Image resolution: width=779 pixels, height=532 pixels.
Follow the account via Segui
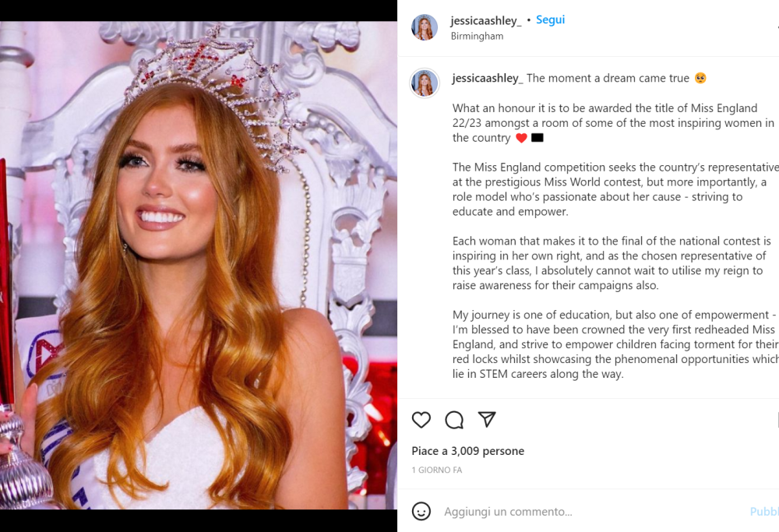tap(550, 20)
